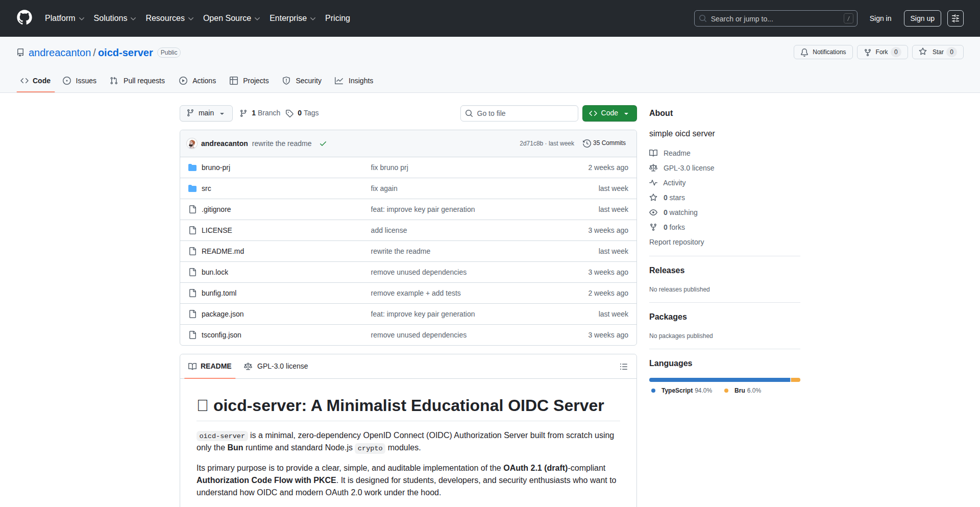Open the main branch selector dropdown
The height and width of the screenshot is (507, 980).
click(206, 113)
